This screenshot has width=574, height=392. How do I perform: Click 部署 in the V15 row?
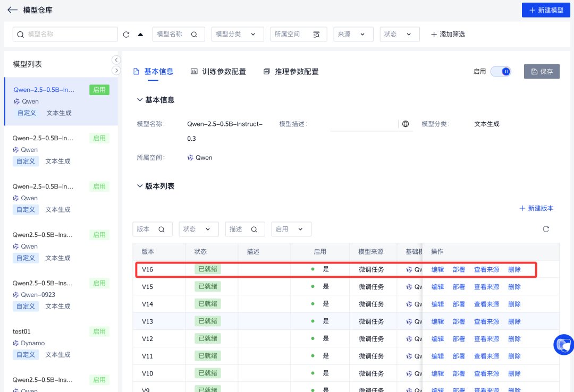pyautogui.click(x=459, y=287)
